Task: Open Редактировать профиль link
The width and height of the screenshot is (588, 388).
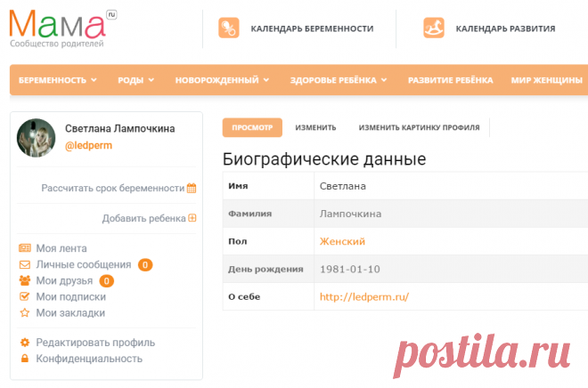Action: (95, 343)
